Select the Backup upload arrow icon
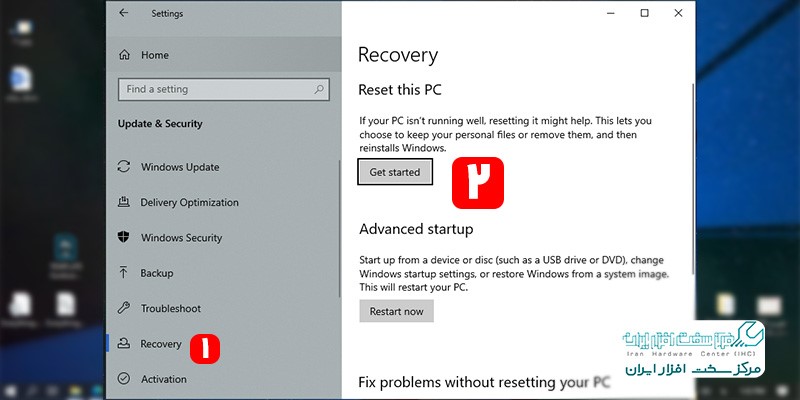The height and width of the screenshot is (400, 800). click(x=123, y=272)
